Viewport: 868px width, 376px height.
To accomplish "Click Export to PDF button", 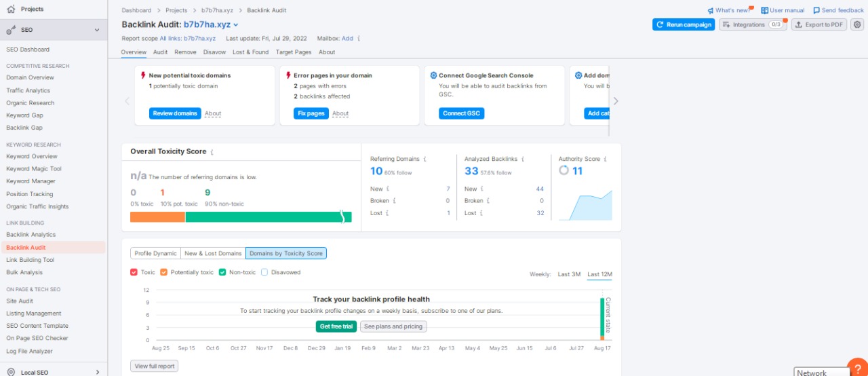I will point(820,24).
